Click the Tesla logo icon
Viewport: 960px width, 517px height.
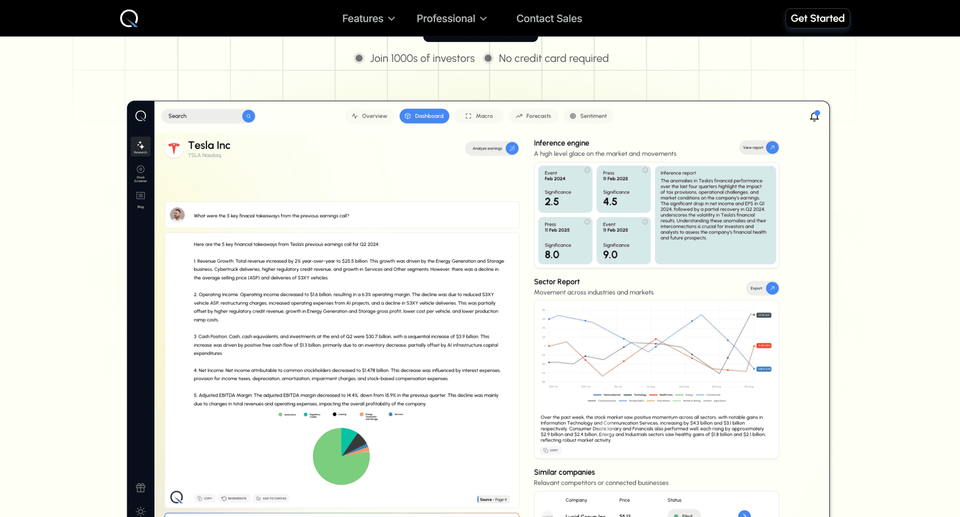point(174,148)
